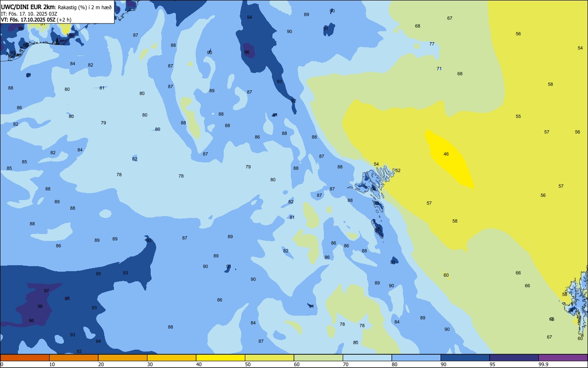Click the 60–70 light green legend segment
The width and height of the screenshot is (588, 368).
point(318,357)
